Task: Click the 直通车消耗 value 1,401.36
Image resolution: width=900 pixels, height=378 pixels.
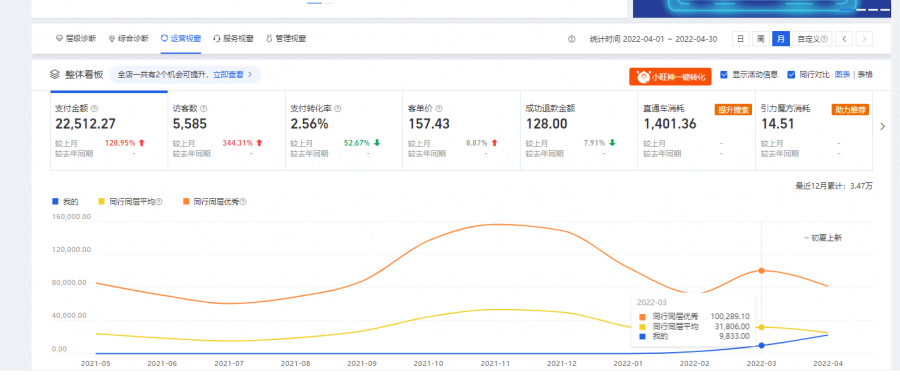Action: [670, 123]
